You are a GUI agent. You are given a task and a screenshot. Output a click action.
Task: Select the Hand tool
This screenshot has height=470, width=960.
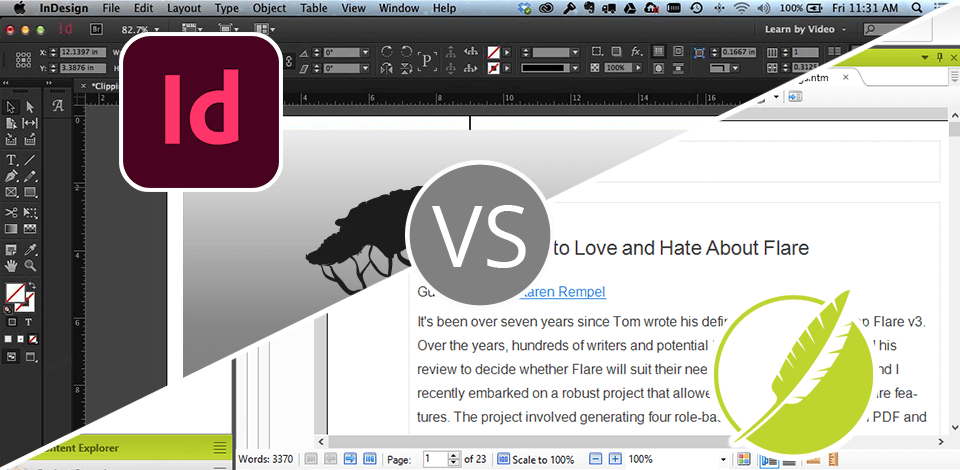[x=11, y=266]
